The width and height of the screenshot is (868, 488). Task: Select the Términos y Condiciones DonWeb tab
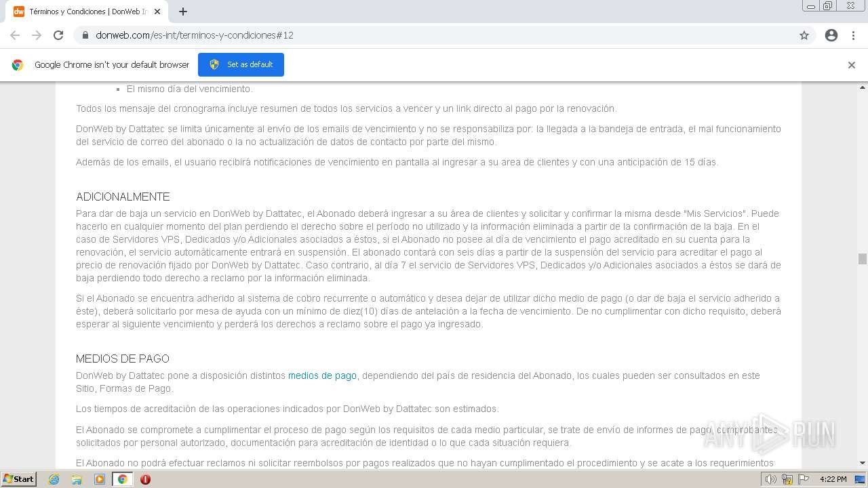(x=88, y=12)
